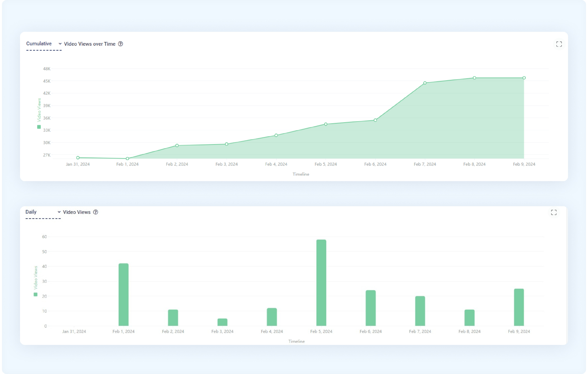Click "Jan 31, 2024" label under daily chart

74,331
